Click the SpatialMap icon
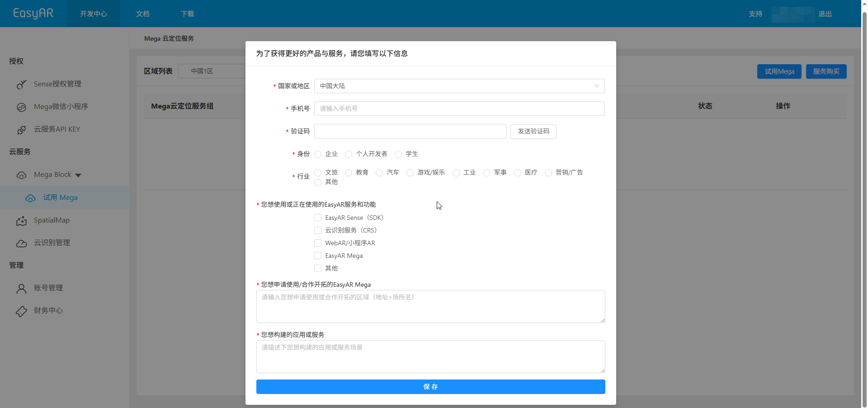Viewport: 868px width, 408px height. click(x=21, y=221)
